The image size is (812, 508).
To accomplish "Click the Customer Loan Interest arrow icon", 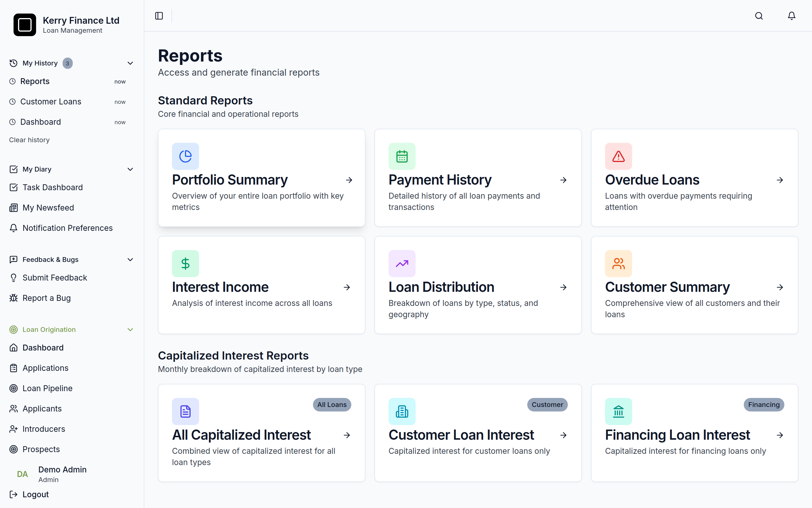I will (x=563, y=435).
